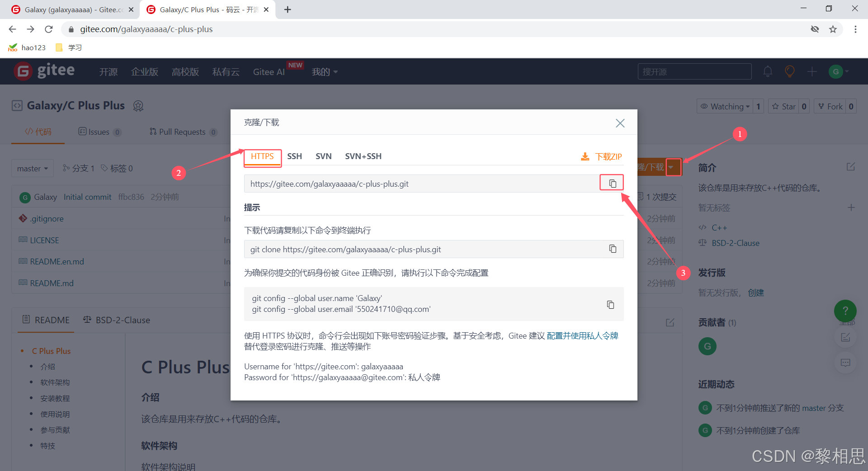View 标签 0 tags
The width and height of the screenshot is (868, 471).
click(x=117, y=168)
